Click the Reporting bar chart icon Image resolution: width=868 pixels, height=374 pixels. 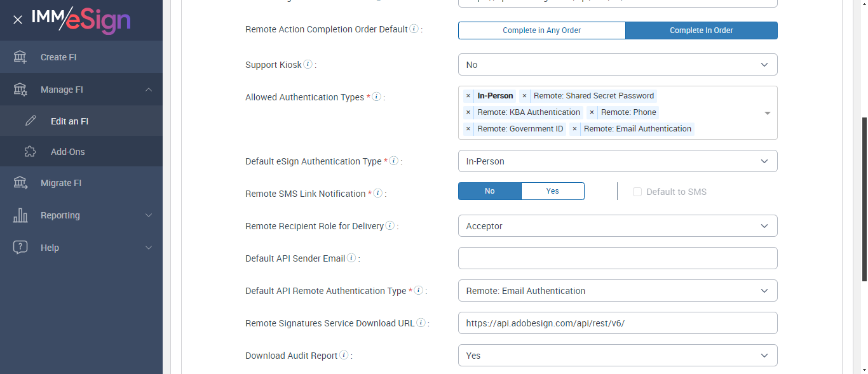coord(20,215)
